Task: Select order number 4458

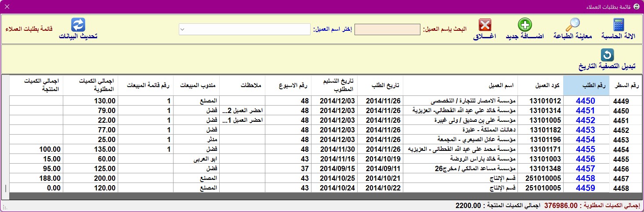Action: (586, 178)
